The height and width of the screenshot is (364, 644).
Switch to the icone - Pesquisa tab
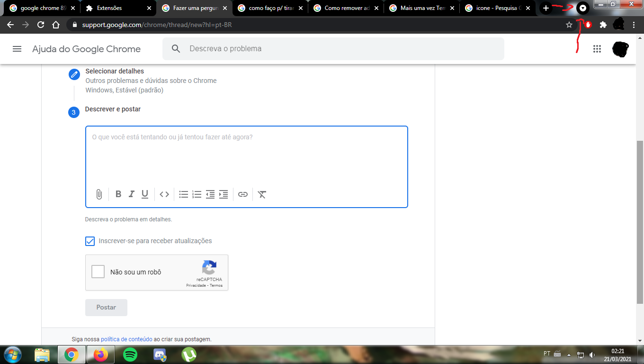497,8
